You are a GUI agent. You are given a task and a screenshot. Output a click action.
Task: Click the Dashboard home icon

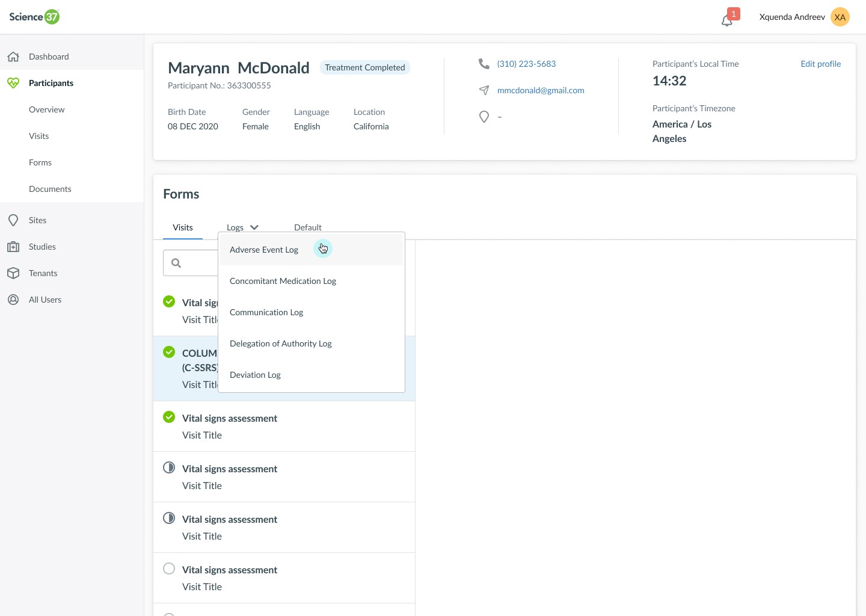13,57
